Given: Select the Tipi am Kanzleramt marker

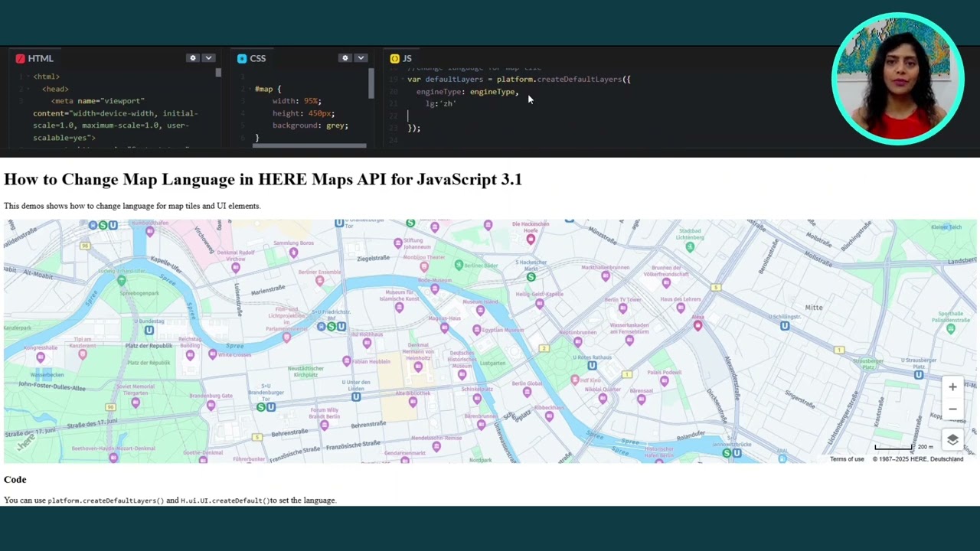Looking at the screenshot, I should [83, 354].
